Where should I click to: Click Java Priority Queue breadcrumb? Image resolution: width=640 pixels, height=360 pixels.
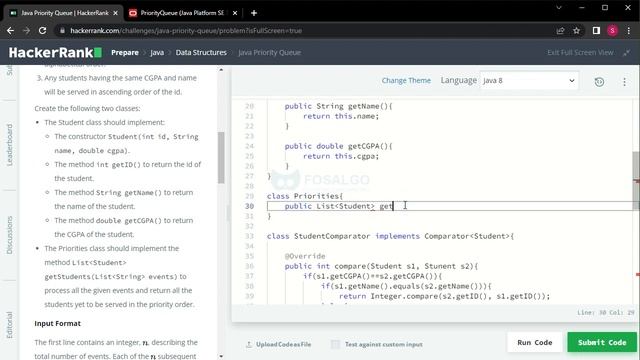[x=269, y=53]
